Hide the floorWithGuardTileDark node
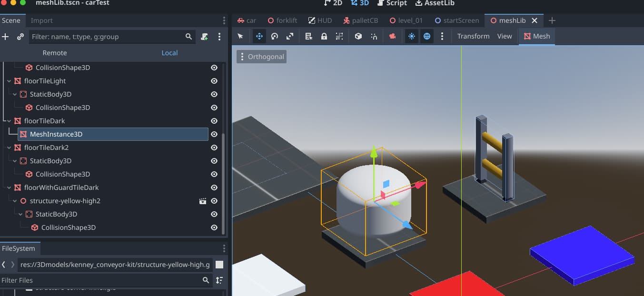 click(214, 187)
